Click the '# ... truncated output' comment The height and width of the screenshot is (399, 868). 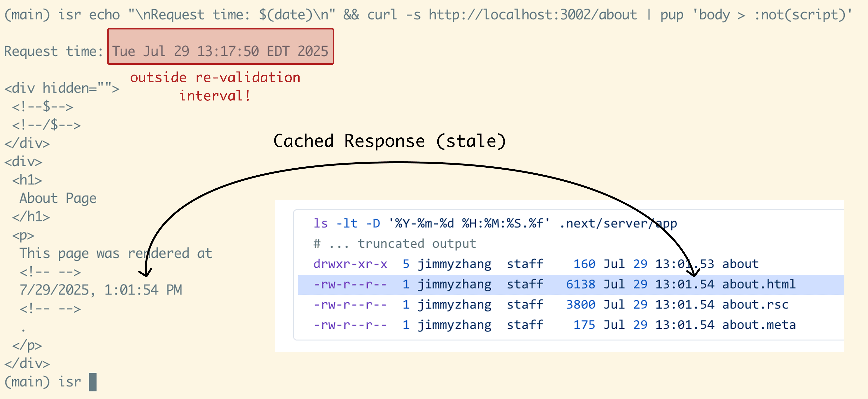pos(395,243)
